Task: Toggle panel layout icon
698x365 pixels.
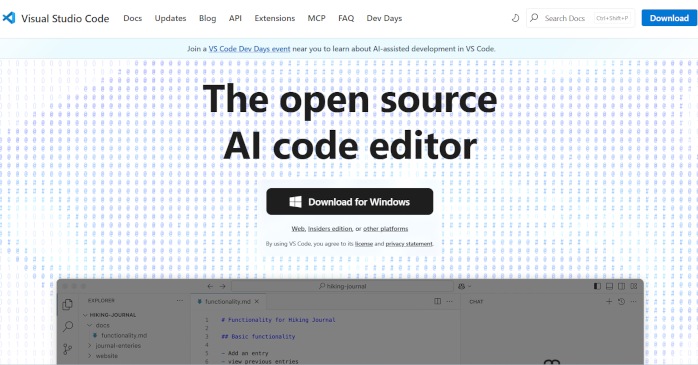Action: 609,286
